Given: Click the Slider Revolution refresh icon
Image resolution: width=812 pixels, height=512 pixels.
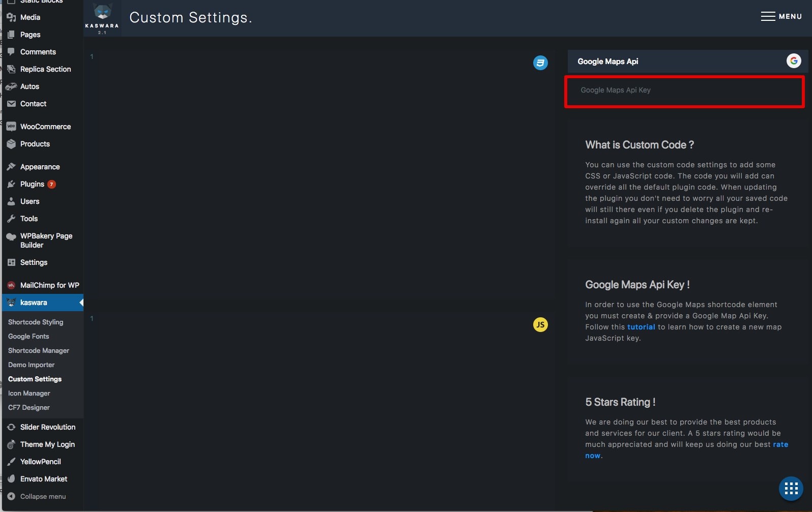Looking at the screenshot, I should tap(11, 427).
